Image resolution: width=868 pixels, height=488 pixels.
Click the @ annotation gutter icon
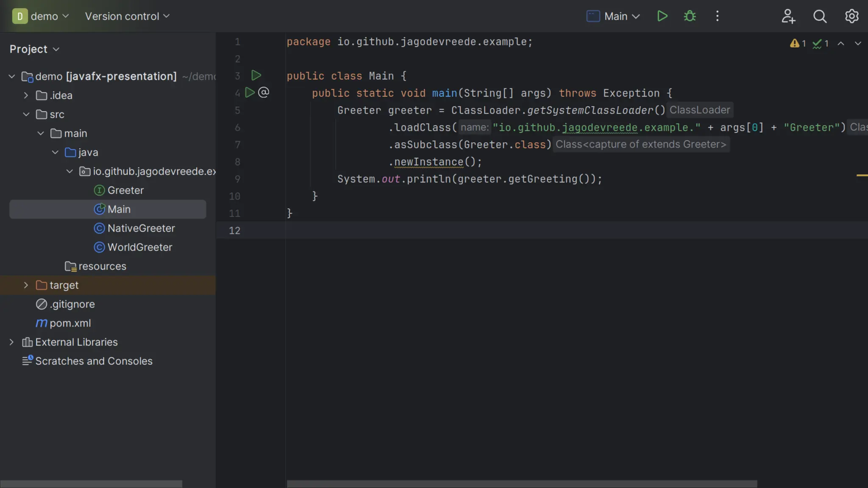(x=264, y=92)
